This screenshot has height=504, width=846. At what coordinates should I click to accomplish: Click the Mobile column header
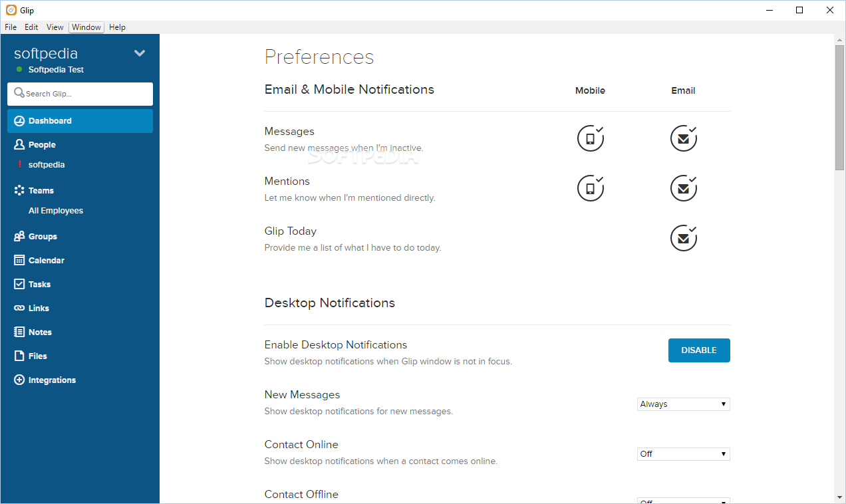pyautogui.click(x=591, y=90)
